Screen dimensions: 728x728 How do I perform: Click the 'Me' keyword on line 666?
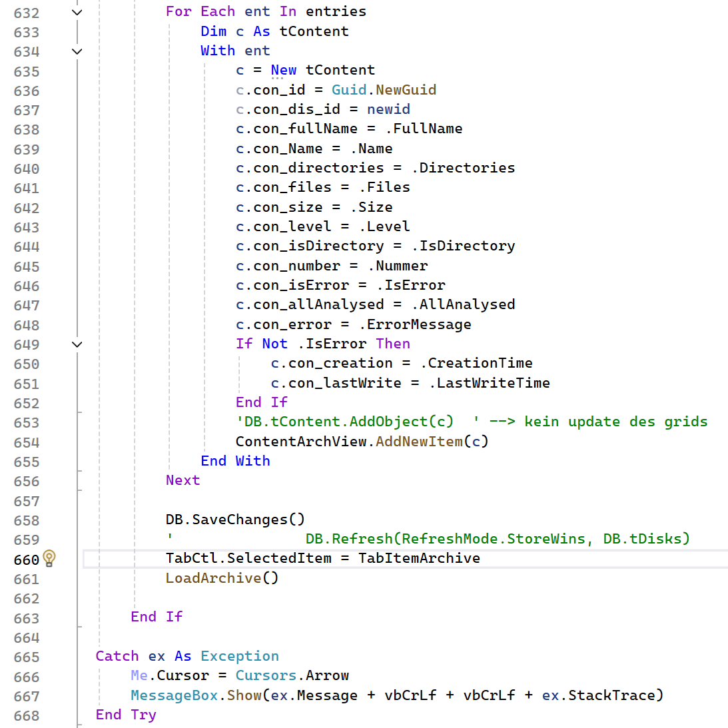click(x=139, y=675)
